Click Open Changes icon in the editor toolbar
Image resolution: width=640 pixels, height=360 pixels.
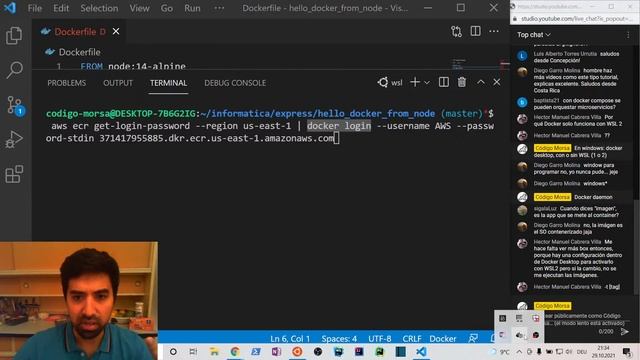[456, 31]
